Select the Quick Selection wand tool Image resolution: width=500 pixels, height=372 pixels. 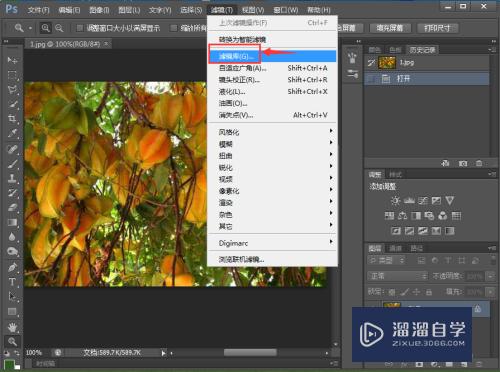pos(12,104)
